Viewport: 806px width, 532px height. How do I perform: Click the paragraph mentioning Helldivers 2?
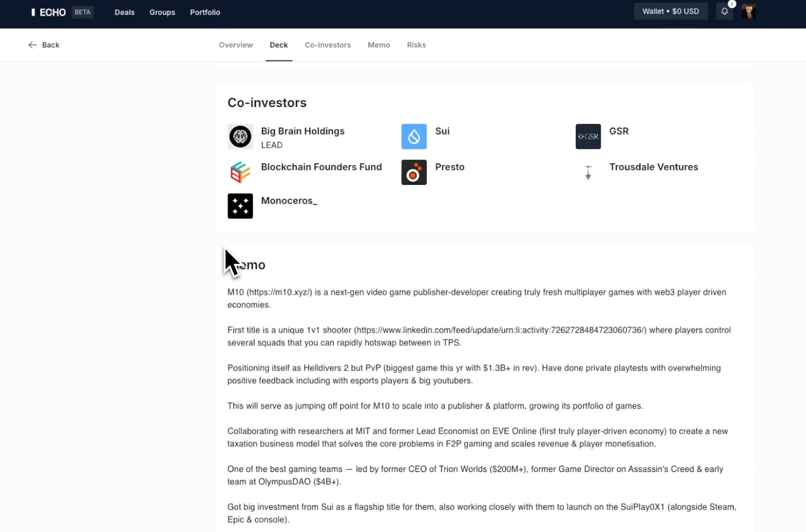(x=474, y=374)
